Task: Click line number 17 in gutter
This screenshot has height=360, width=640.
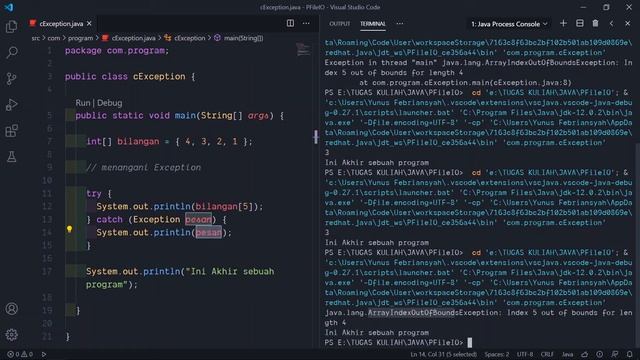Action: [x=47, y=271]
